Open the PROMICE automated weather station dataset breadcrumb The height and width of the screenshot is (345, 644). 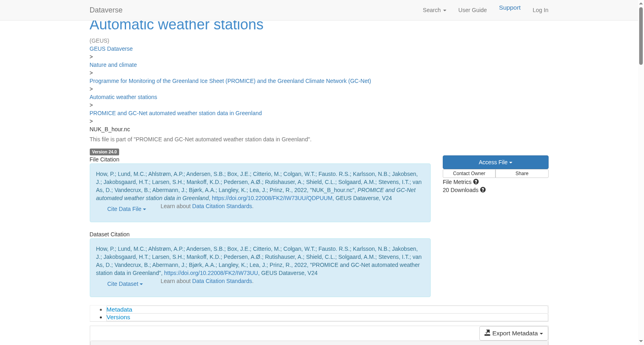(x=175, y=113)
